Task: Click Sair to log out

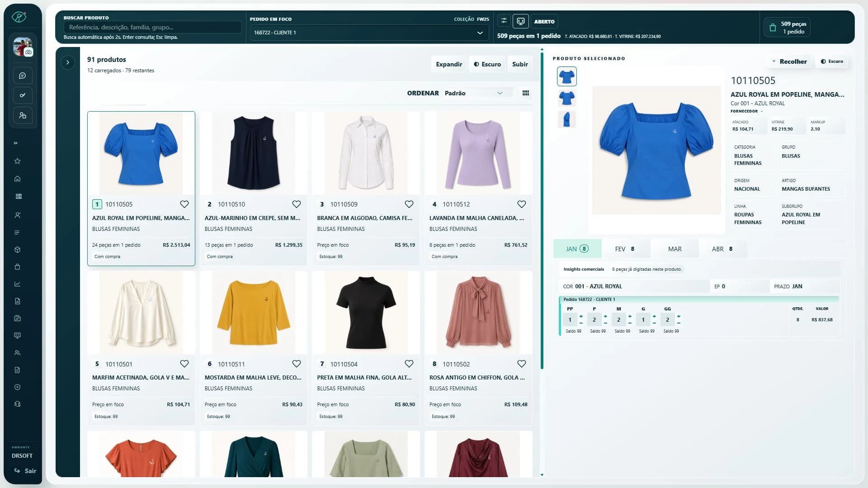Action: pyautogui.click(x=25, y=471)
